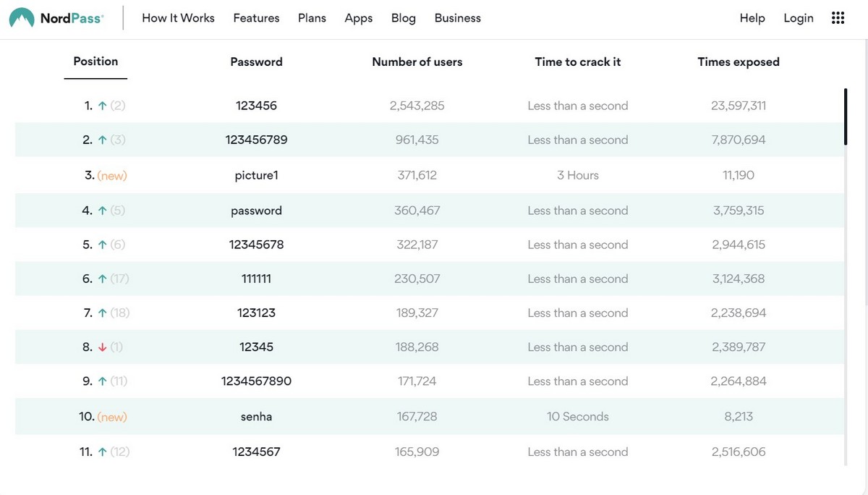Click the up arrow in the 1234567890 row
The height and width of the screenshot is (495, 868).
[x=102, y=381]
